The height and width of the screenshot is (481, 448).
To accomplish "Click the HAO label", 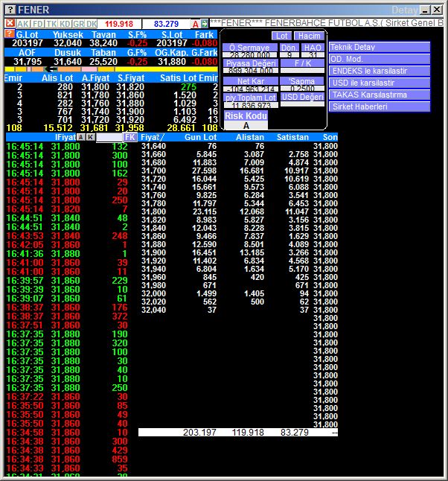I will pos(313,48).
